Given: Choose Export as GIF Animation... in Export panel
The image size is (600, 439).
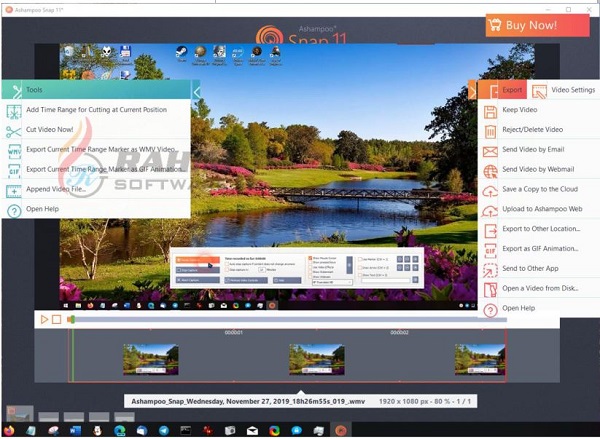Looking at the screenshot, I should (x=540, y=249).
